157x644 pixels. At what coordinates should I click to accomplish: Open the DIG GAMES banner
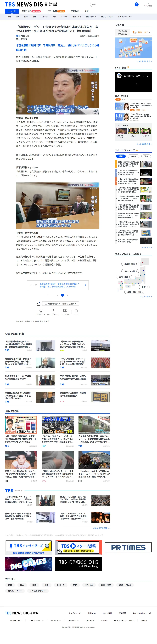pos(28,564)
